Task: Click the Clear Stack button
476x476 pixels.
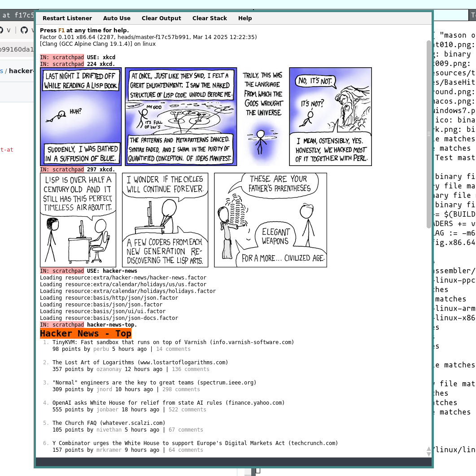Action: (210, 18)
